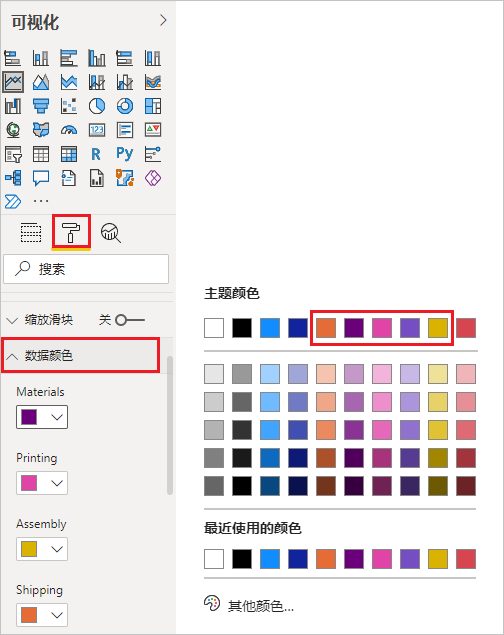Open the Assembly color dropdown
The width and height of the screenshot is (504, 635).
(42, 549)
